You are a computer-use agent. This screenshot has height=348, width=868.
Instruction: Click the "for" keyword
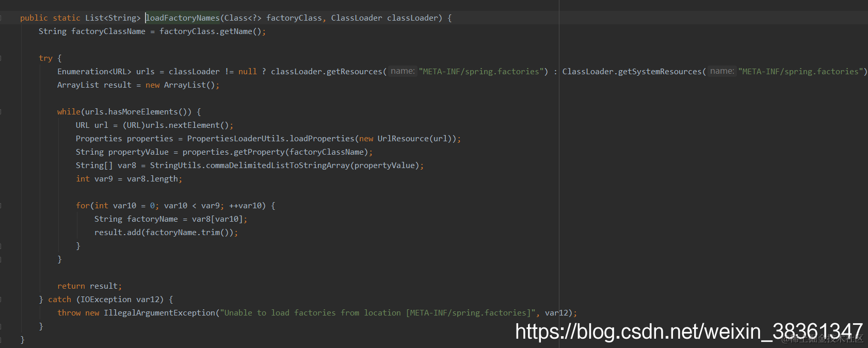click(83, 206)
